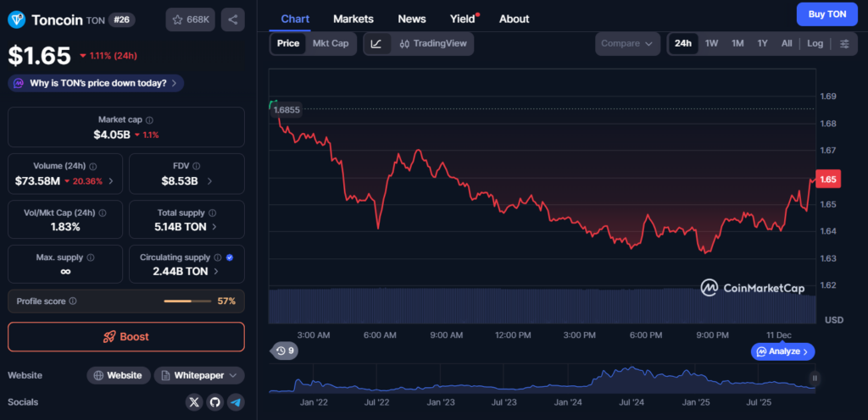Expand Circulating supply details chevron
Viewport: 868px width, 420px height.
(x=216, y=272)
